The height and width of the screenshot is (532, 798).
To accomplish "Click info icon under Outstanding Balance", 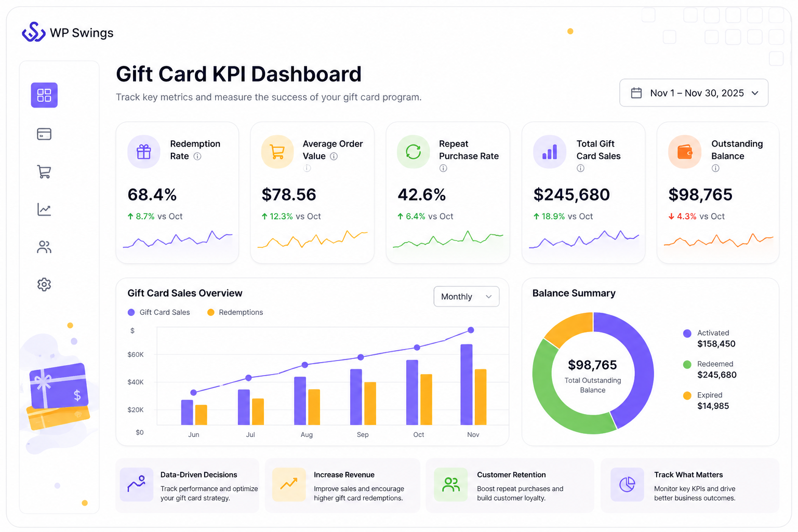I will click(x=715, y=168).
